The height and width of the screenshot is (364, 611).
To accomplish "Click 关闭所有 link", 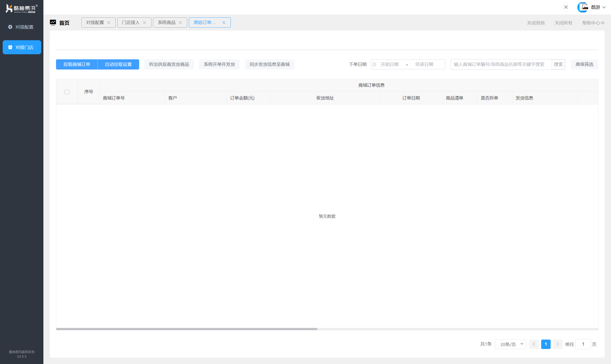I will click(x=563, y=23).
